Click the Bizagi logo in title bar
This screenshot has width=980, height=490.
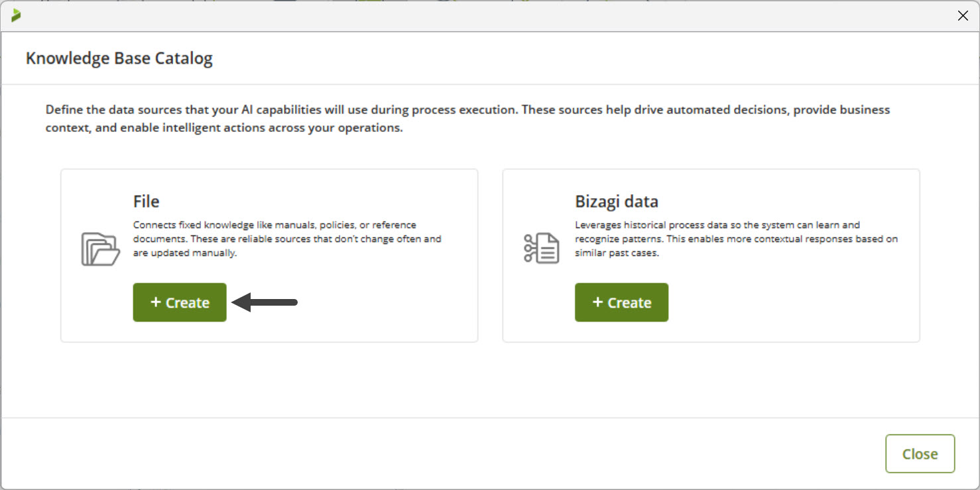pyautogui.click(x=16, y=15)
